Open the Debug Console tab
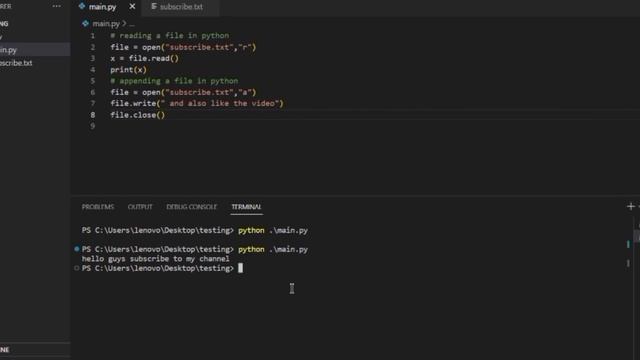Viewport: 640px width, 360px height. (191, 207)
